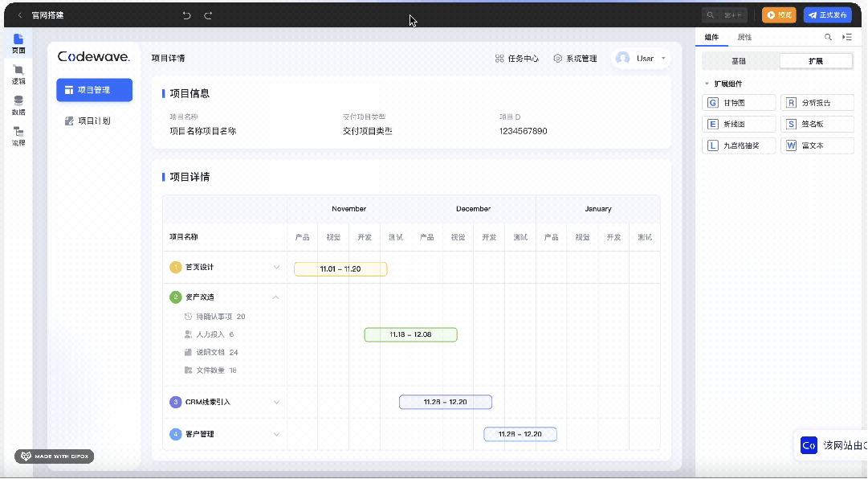Select the 甘特图 extension component
Screen dimensions: 868x479
(738, 102)
